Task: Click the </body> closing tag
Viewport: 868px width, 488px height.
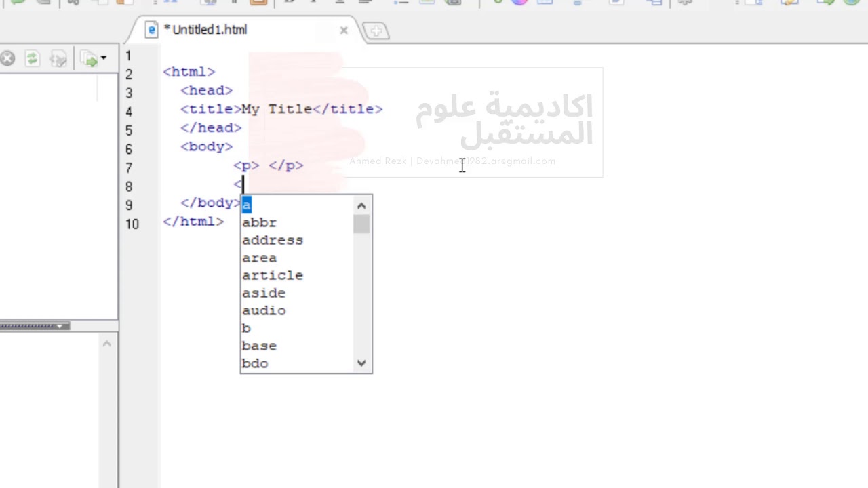Action: (x=211, y=203)
